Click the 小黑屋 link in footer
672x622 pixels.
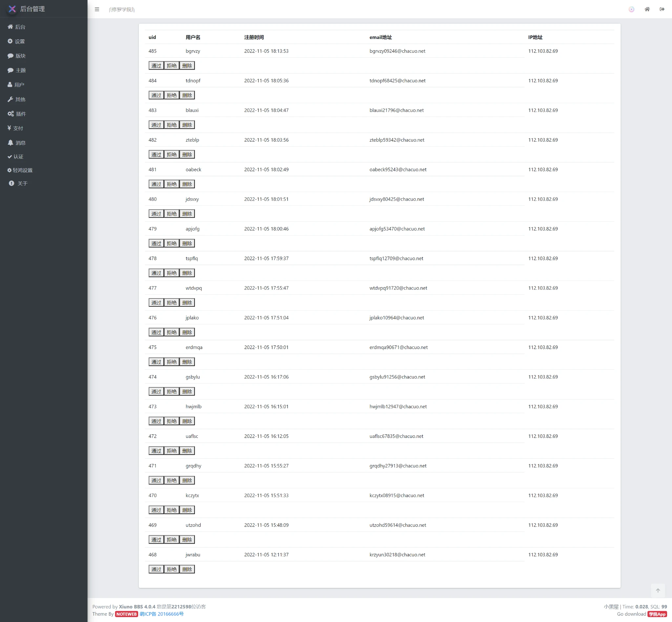pyautogui.click(x=611, y=607)
